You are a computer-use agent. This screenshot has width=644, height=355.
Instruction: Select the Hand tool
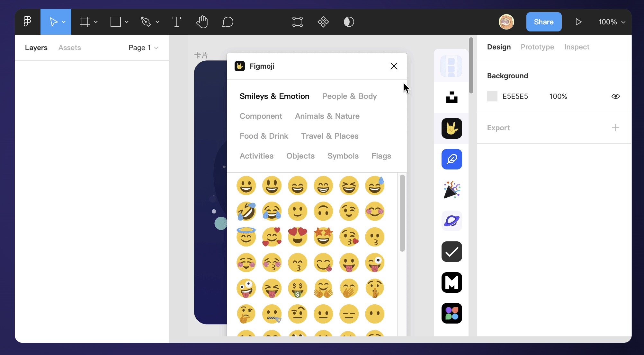click(x=202, y=22)
